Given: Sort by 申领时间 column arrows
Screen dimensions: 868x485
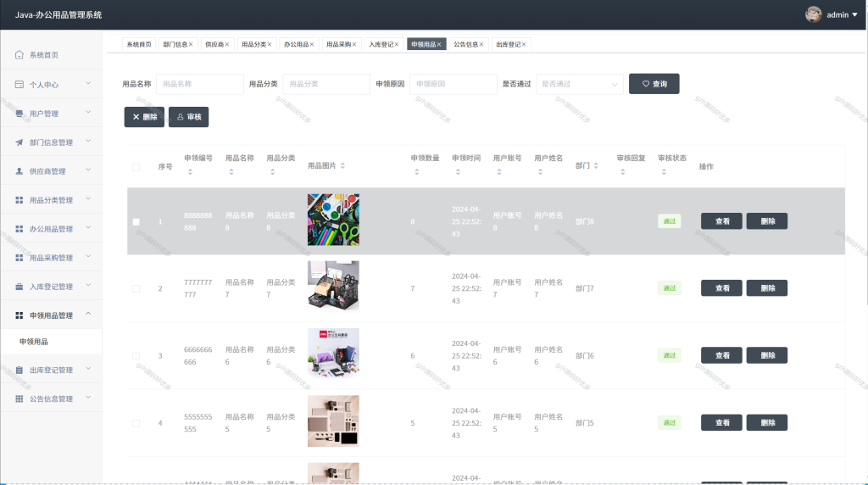Looking at the screenshot, I should tap(458, 172).
